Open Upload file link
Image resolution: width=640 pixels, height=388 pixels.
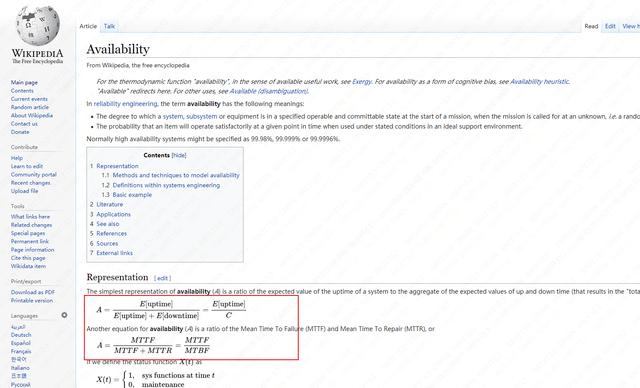(24, 191)
